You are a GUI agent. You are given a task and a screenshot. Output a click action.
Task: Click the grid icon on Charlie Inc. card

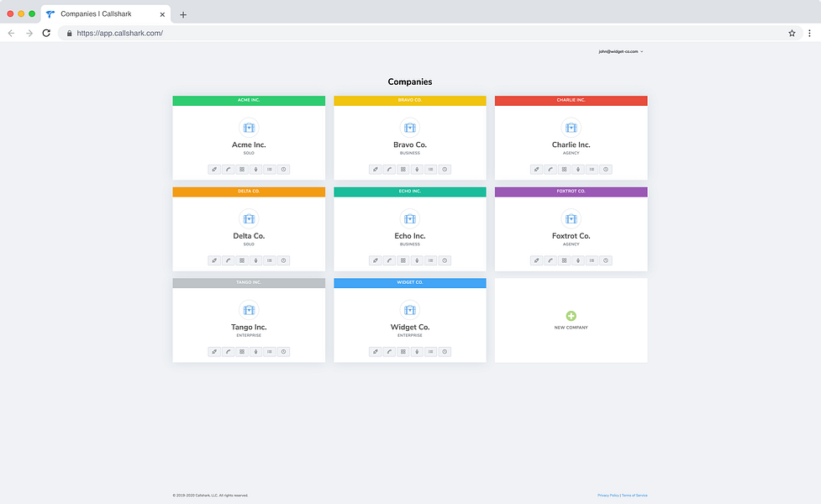[x=564, y=170]
